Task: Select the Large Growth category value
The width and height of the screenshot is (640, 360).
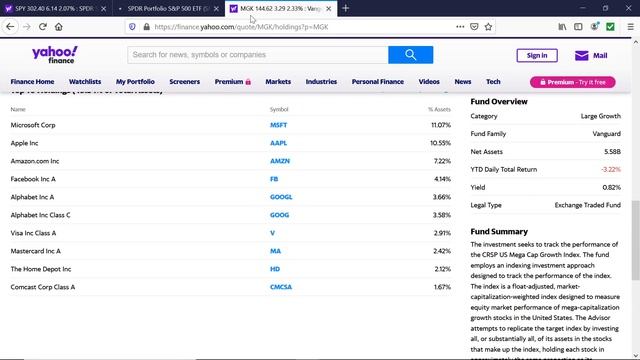Action: click(600, 116)
